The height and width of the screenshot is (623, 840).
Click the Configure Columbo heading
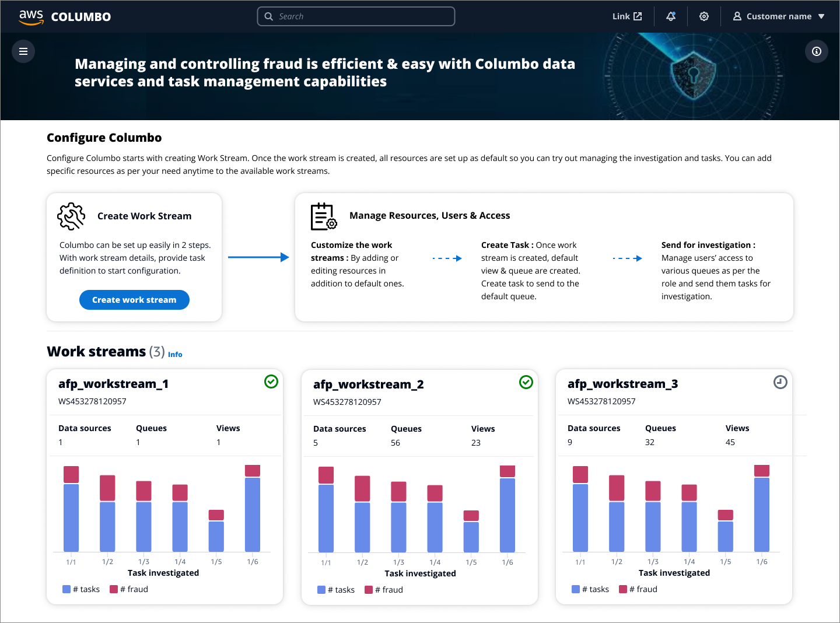click(x=104, y=138)
